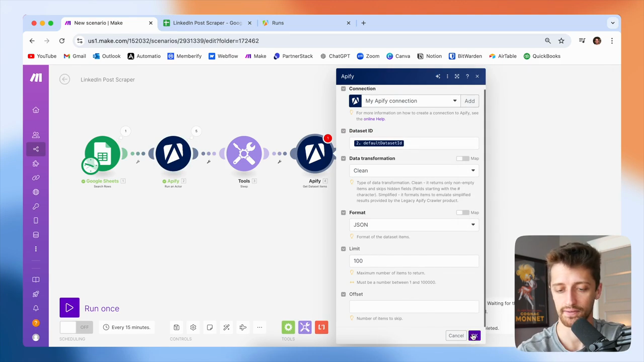Image resolution: width=644 pixels, height=362 pixels.
Task: Open the red Text parser brackets icon
Action: [x=321, y=327]
